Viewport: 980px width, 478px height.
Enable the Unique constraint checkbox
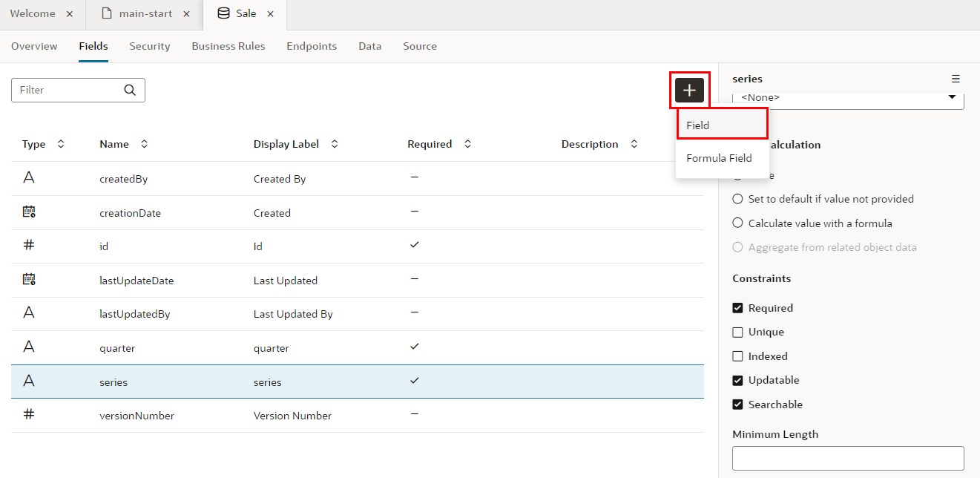pos(737,333)
